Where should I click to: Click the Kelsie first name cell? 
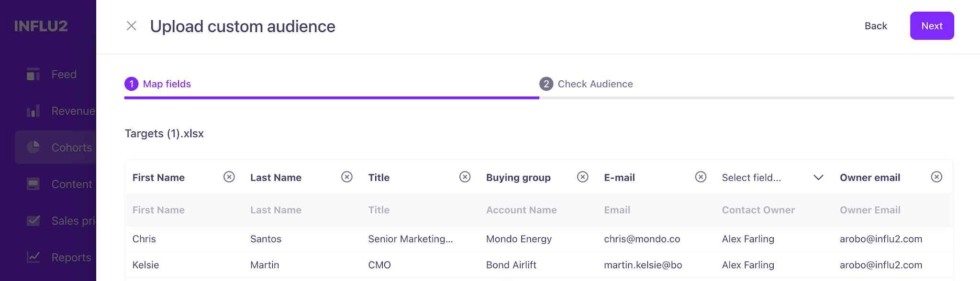coord(145,265)
